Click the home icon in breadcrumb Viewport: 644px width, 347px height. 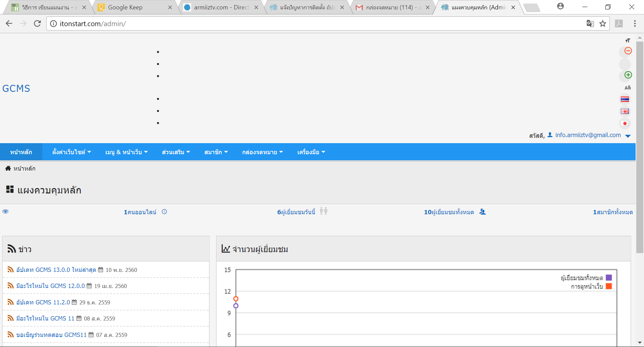pyautogui.click(x=8, y=168)
